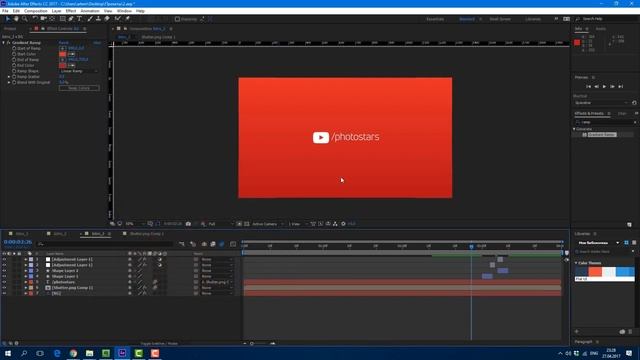Select the Eraser tool
The width and height of the screenshot is (640, 360).
tap(107, 19)
